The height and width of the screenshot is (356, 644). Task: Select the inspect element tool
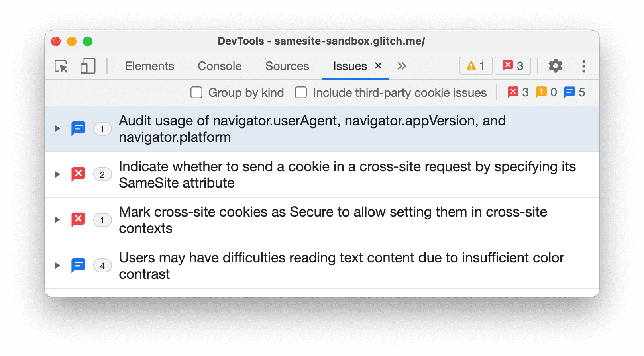[61, 66]
